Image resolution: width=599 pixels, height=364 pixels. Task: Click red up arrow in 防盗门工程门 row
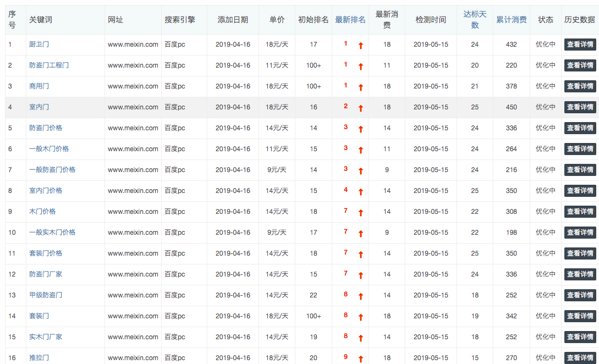point(361,67)
